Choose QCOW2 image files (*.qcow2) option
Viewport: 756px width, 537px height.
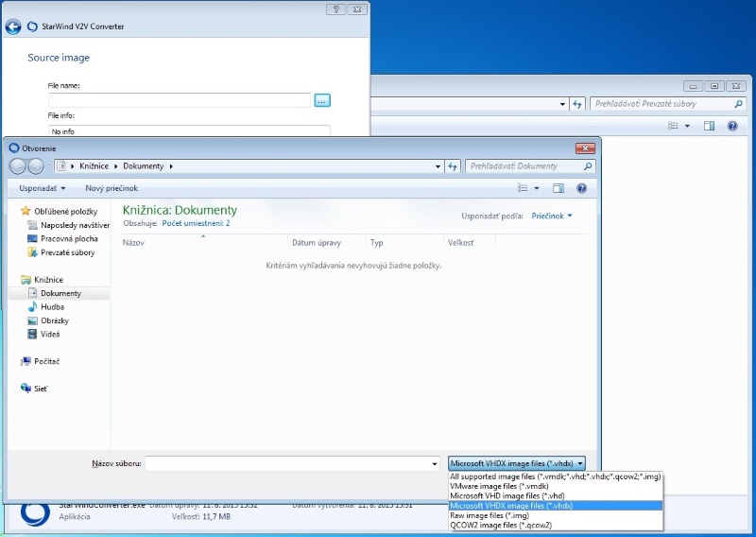click(556, 525)
